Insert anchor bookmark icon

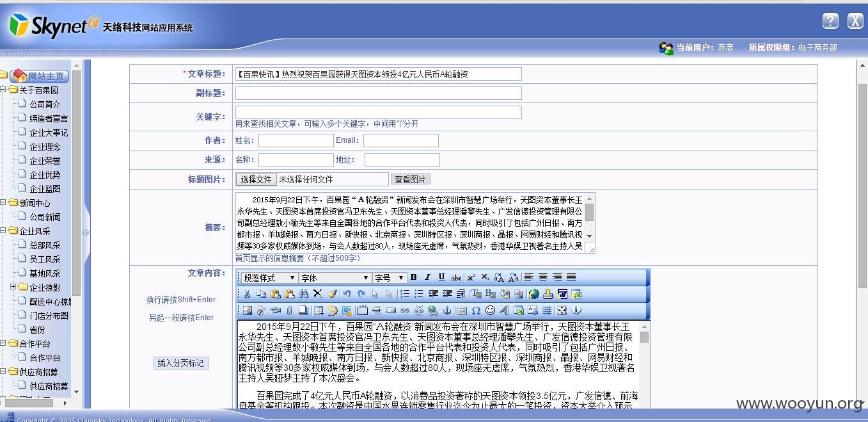447,311
